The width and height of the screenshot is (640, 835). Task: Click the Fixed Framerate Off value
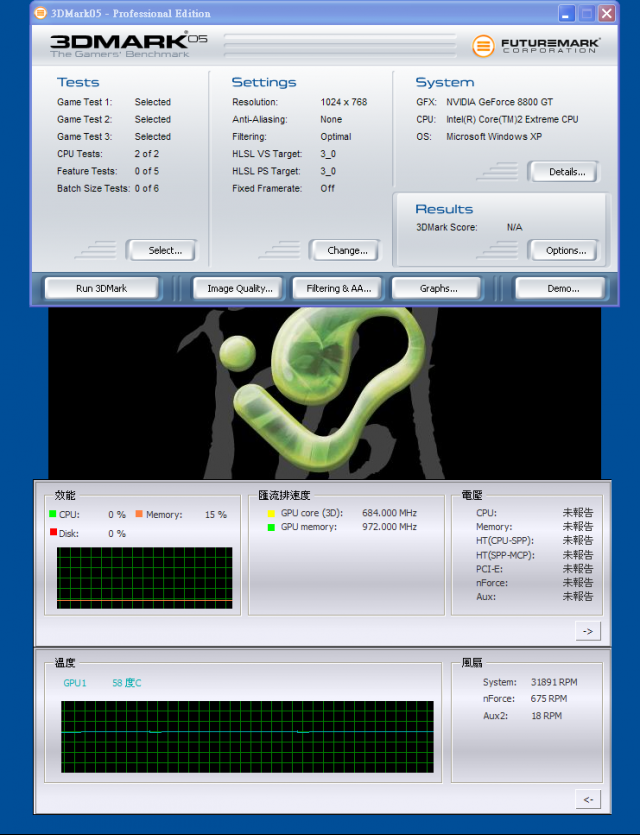point(327,188)
